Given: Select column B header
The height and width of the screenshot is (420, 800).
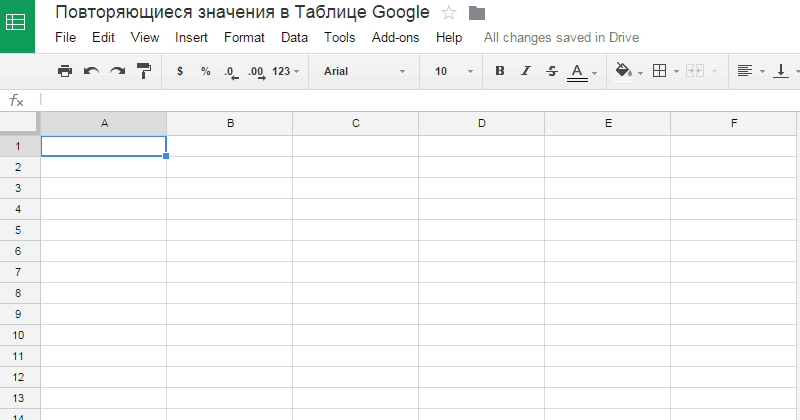Looking at the screenshot, I should tap(230, 123).
